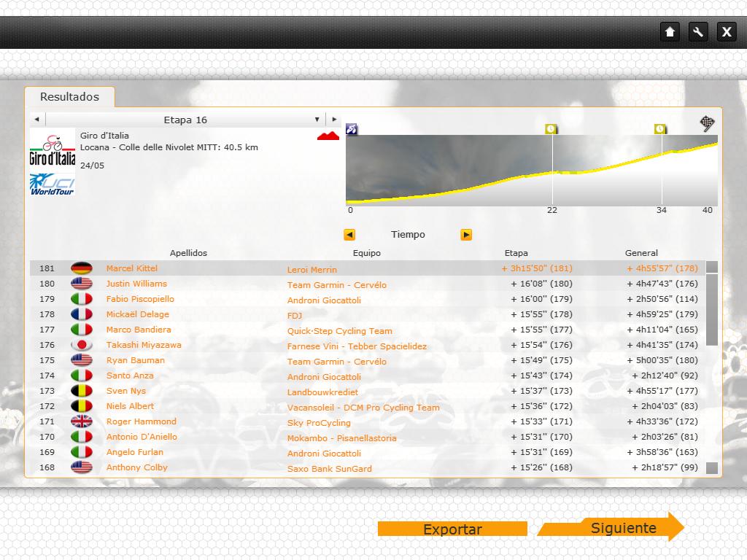Viewport: 747px width, 560px height.
Task: Click the time check marker at km 34
Action: pos(659,129)
